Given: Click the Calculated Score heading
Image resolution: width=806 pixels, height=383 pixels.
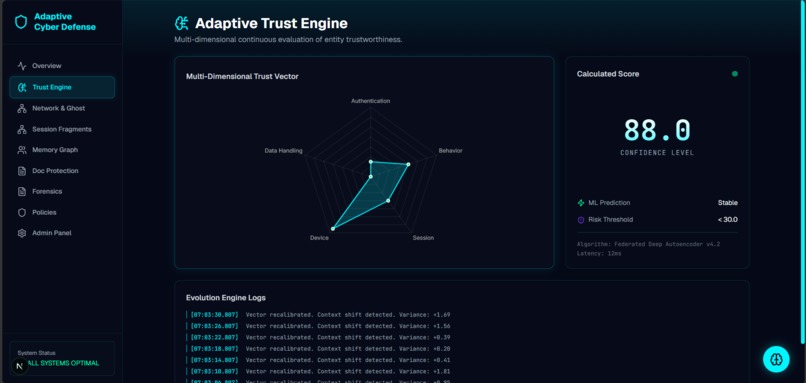Looking at the screenshot, I should coord(608,74).
